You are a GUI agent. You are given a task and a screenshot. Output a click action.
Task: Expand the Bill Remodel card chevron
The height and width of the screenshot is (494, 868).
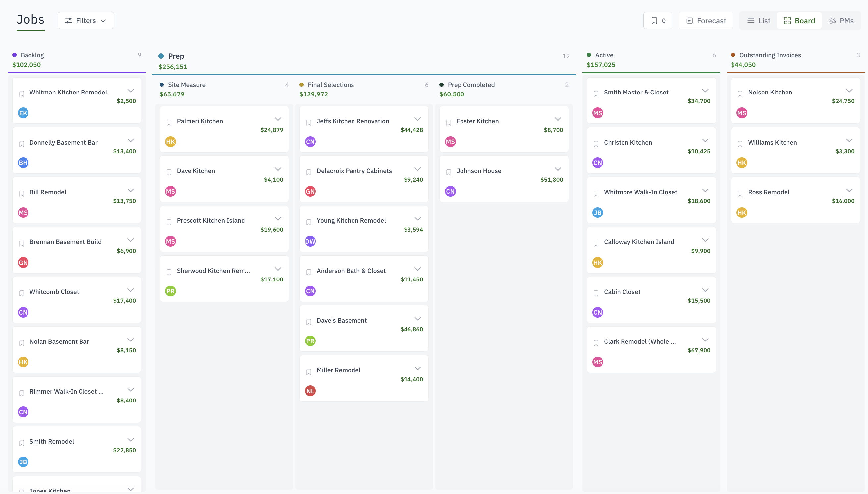coord(131,190)
